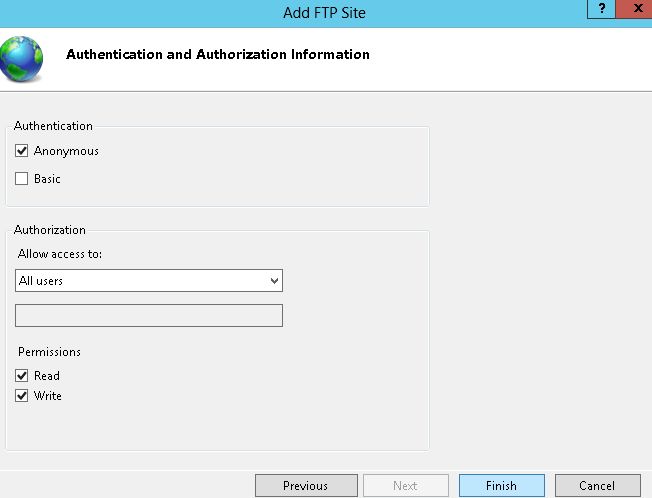Click the Authentication group label
Viewport: 652px width, 498px height.
tap(53, 126)
